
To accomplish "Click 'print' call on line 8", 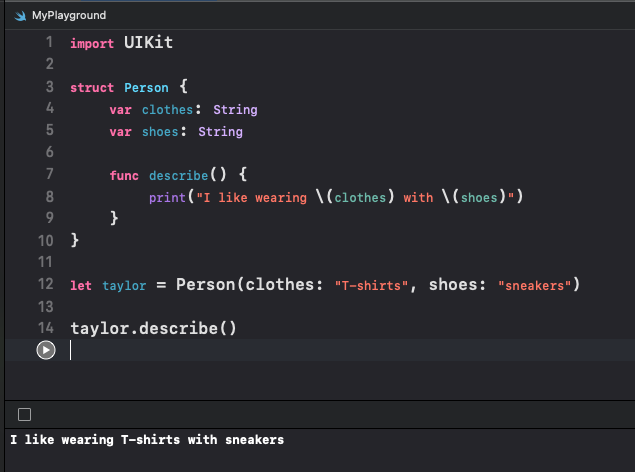I will (x=167, y=198).
